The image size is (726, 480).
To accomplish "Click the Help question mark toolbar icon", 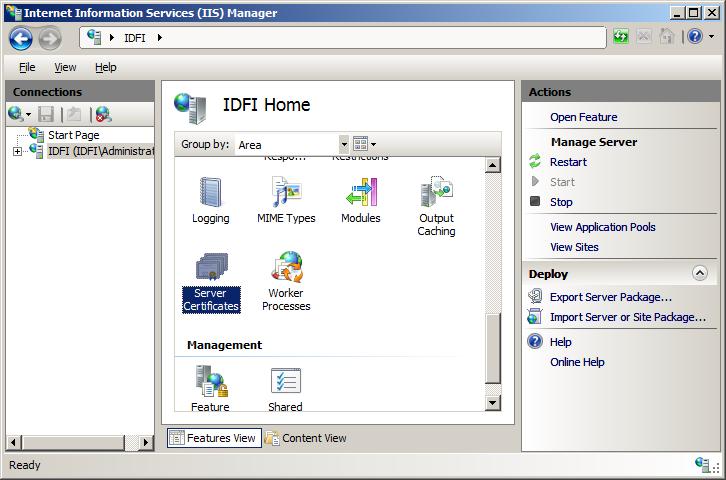I will click(695, 36).
